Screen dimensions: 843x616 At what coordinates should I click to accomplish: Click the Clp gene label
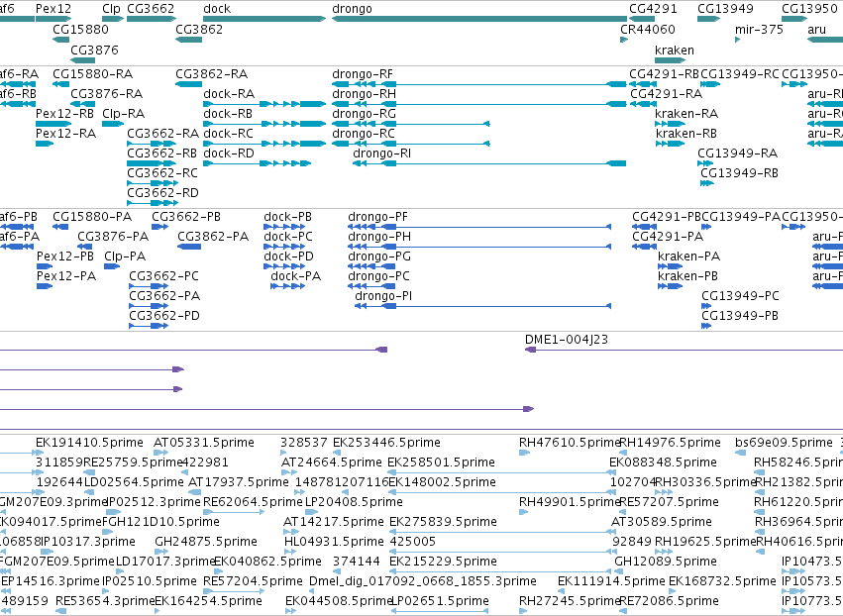click(x=111, y=9)
